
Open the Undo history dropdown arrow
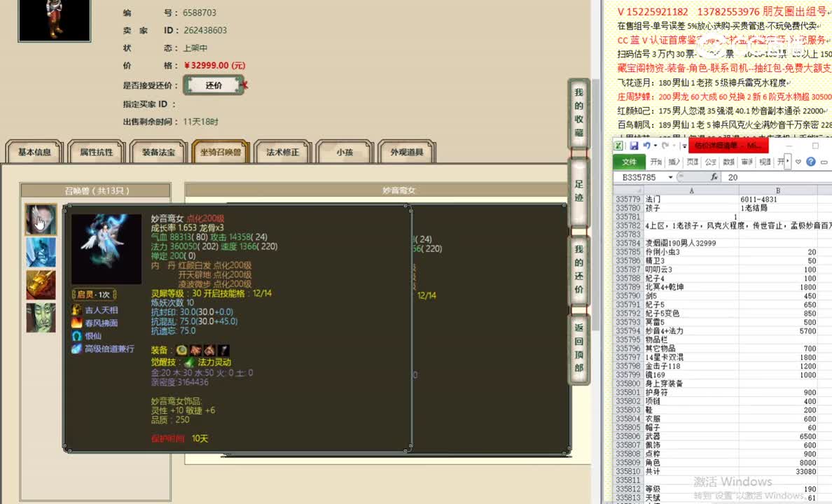click(656, 145)
